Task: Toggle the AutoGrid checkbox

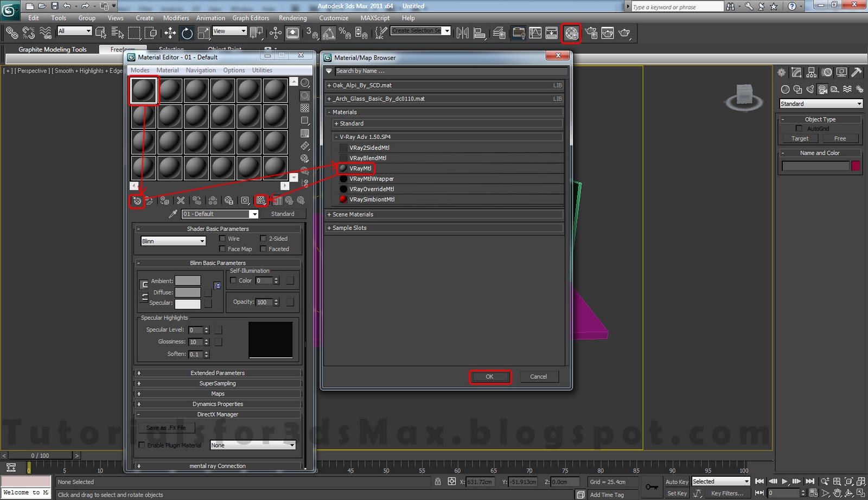Action: (799, 129)
